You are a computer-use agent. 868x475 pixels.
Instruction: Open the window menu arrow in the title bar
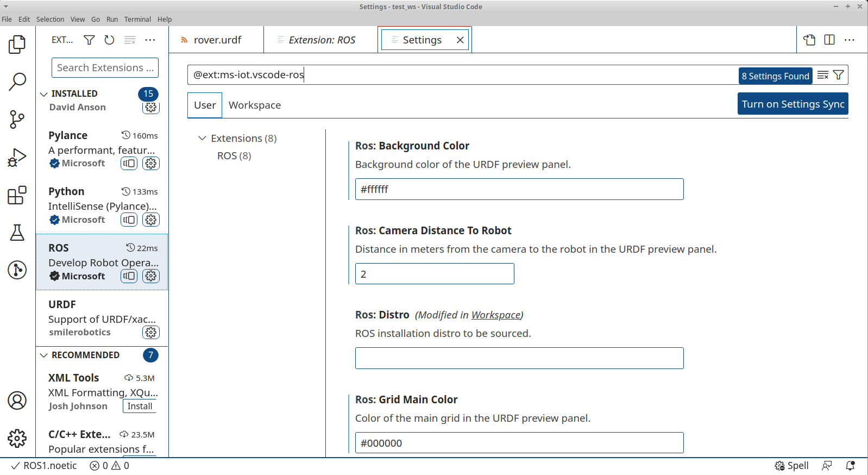[5, 7]
